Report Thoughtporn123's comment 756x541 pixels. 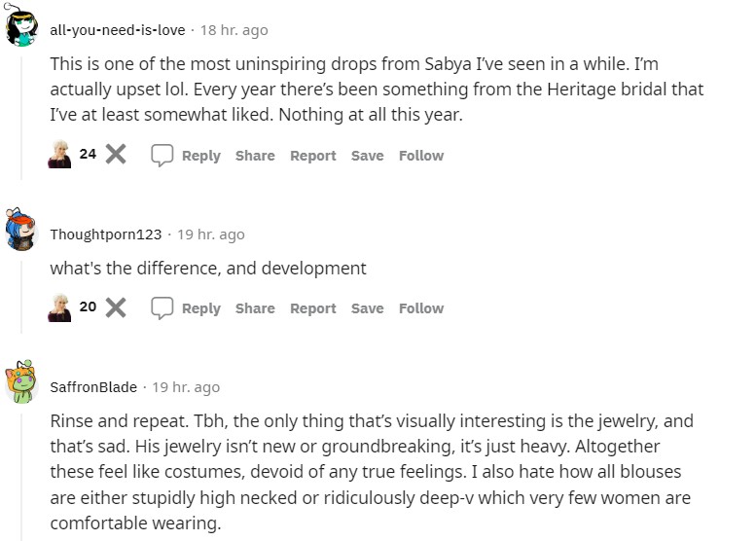tap(313, 308)
